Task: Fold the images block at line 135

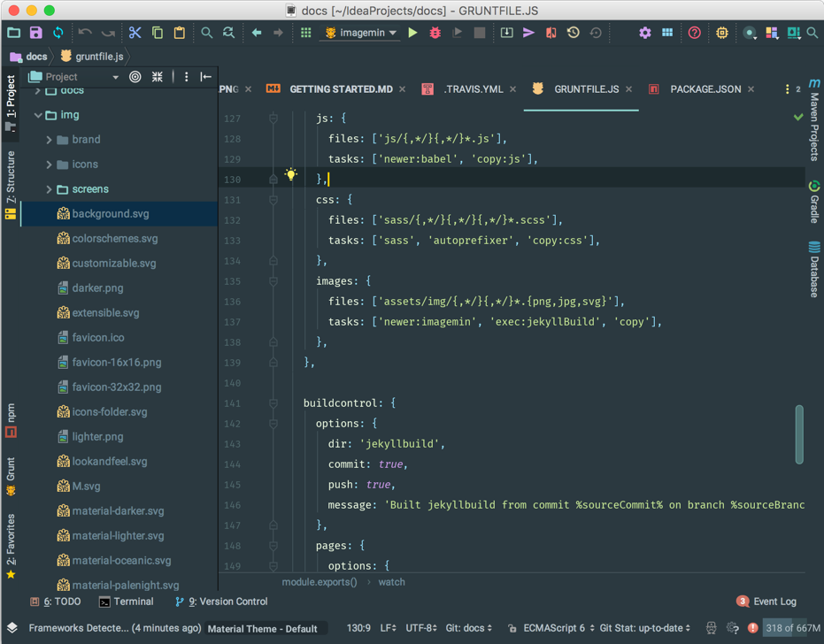Action: [x=273, y=281]
